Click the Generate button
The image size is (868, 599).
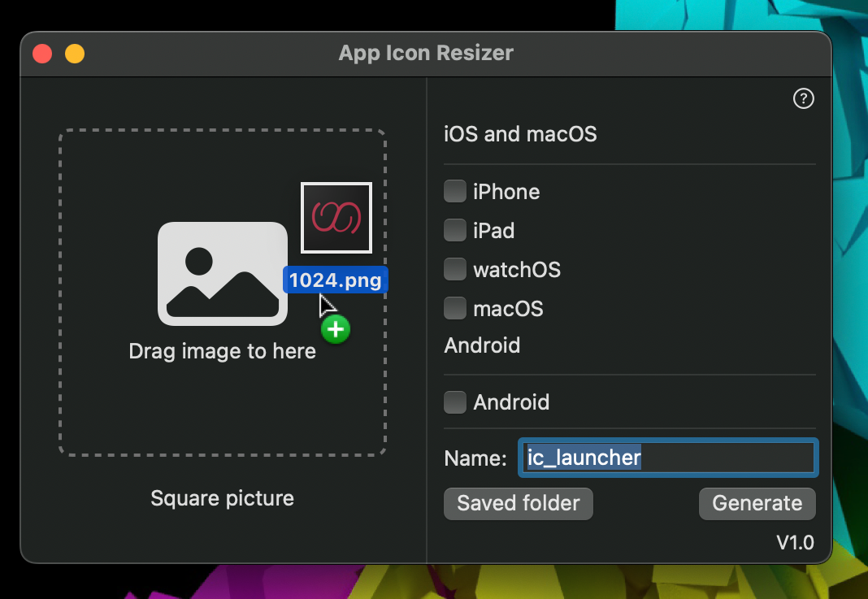757,503
